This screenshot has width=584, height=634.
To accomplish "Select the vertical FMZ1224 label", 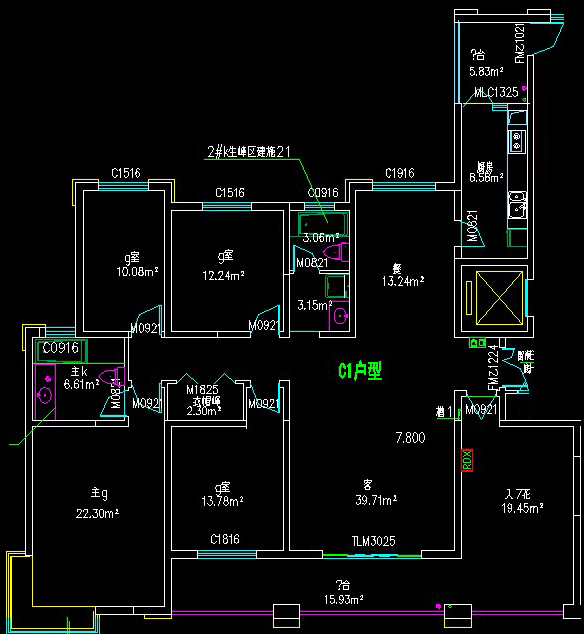I will [493, 368].
